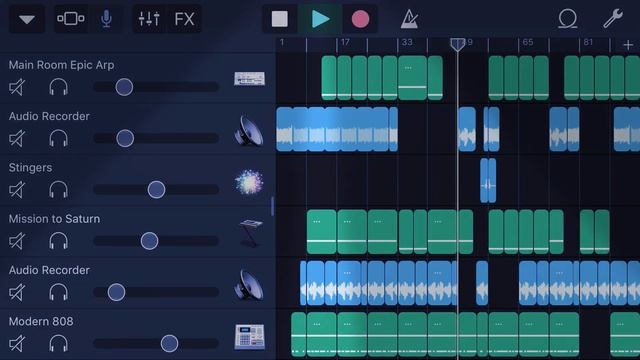Image resolution: width=640 pixels, height=360 pixels.
Task: Select the Modern 808 track name
Action: pyautogui.click(x=41, y=322)
